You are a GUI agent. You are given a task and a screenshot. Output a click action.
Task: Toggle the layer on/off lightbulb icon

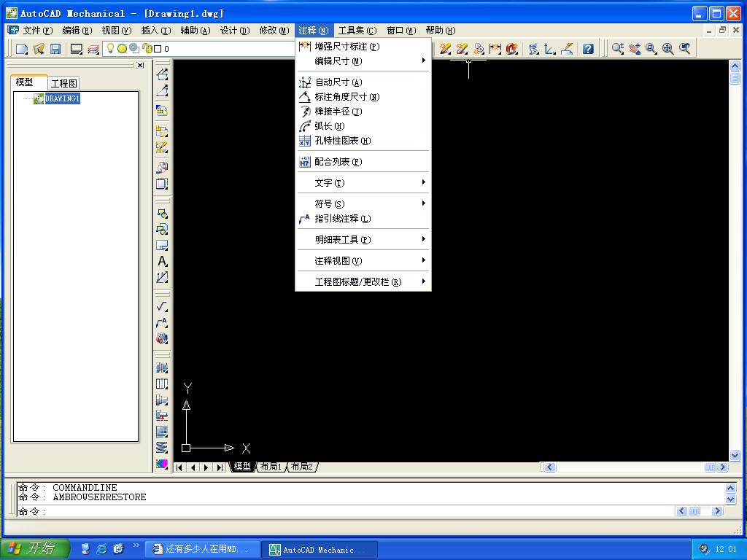tap(111, 48)
